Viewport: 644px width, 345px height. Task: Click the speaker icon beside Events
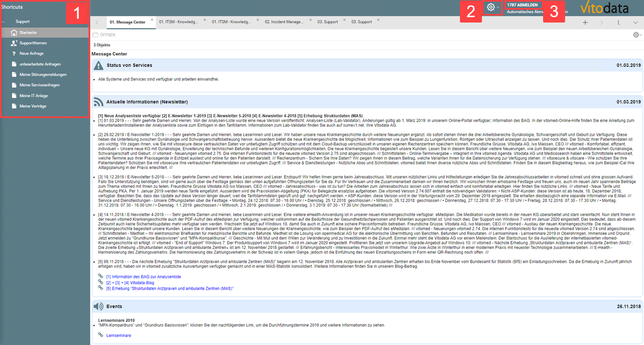(x=98, y=306)
